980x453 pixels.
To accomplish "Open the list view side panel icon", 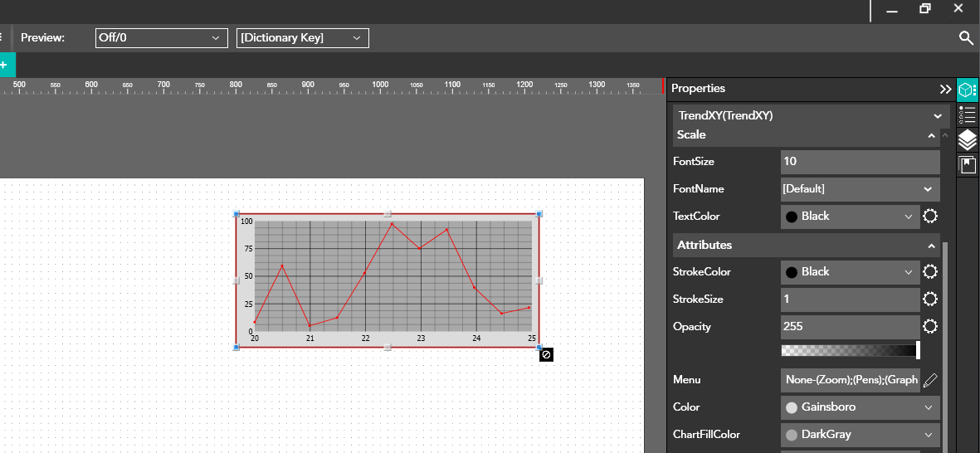I will click(x=967, y=114).
